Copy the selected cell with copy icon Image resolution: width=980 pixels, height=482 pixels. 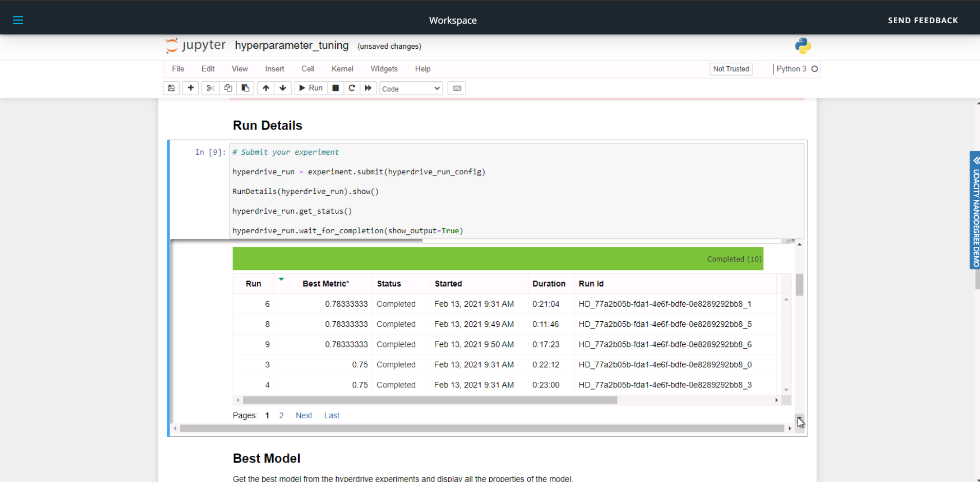[x=227, y=88]
